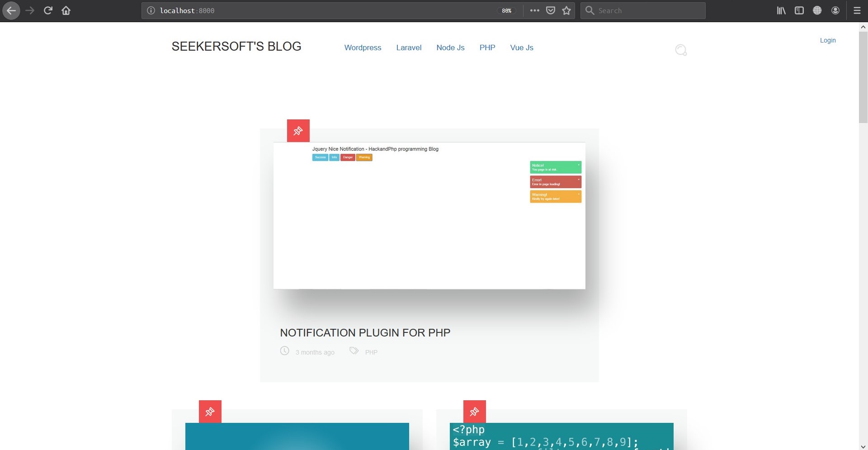The width and height of the screenshot is (868, 450).
Task: Click the Login link
Action: 827,40
